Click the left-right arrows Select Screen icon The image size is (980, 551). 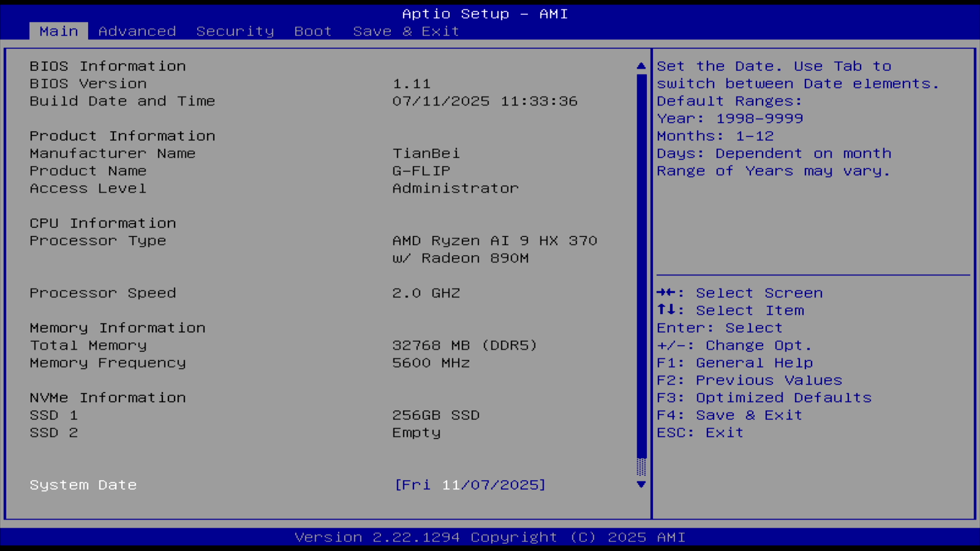point(666,292)
